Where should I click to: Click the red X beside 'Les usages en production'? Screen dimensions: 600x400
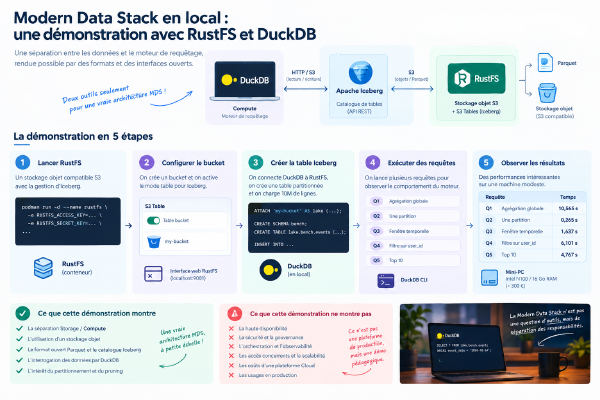pos(231,375)
